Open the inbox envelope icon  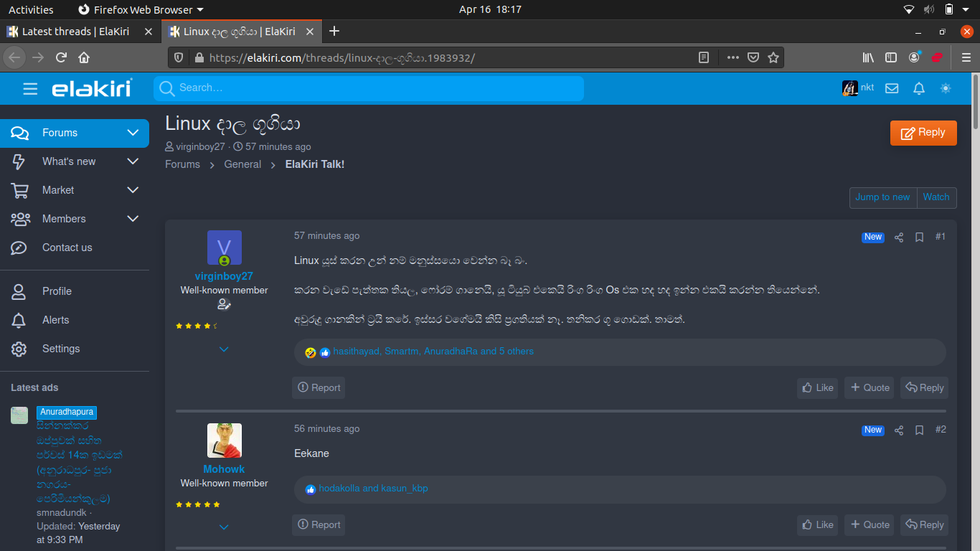(x=892, y=88)
